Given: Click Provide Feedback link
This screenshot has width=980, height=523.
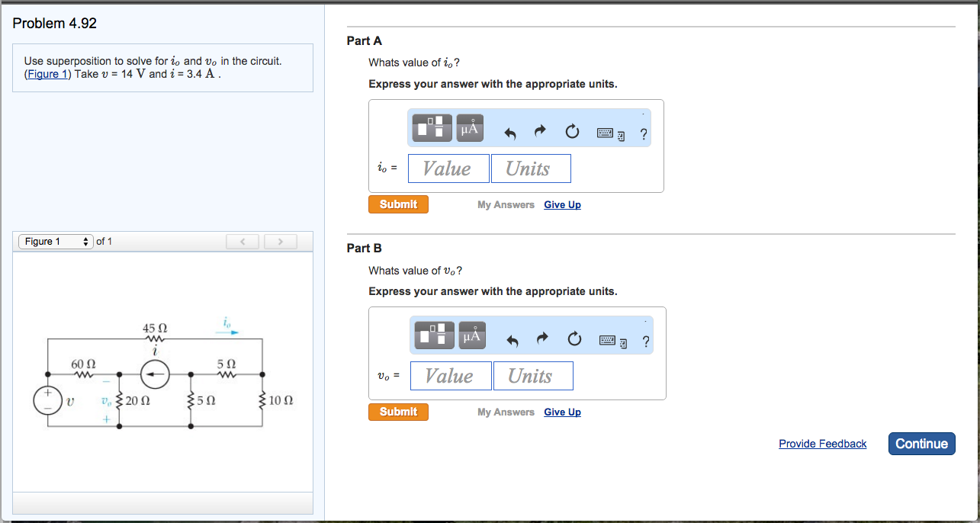Looking at the screenshot, I should [x=822, y=444].
